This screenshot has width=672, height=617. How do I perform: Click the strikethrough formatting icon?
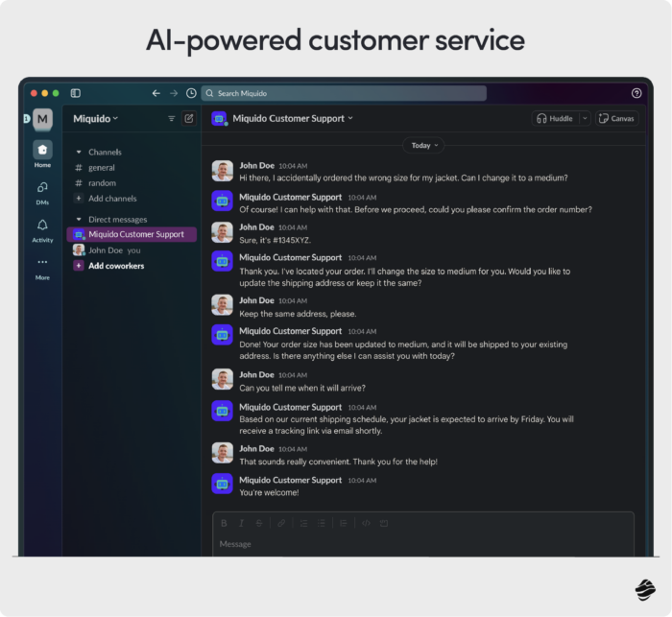[x=259, y=523]
